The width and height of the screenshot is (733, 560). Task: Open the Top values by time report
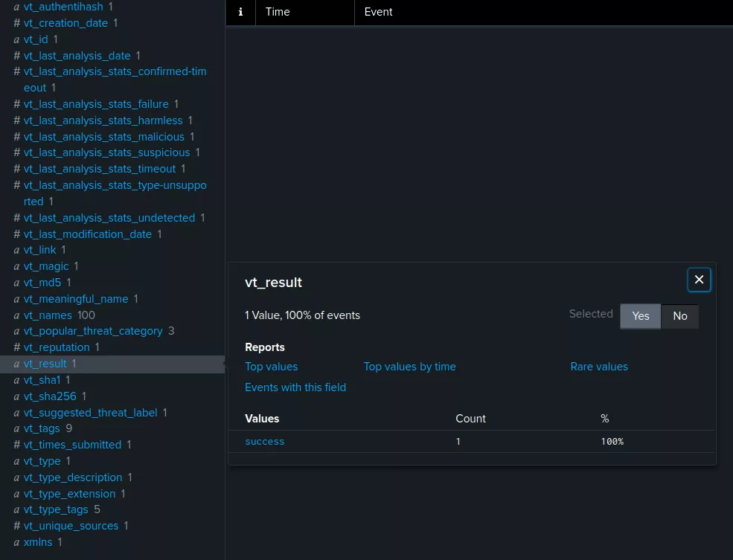[x=409, y=367]
